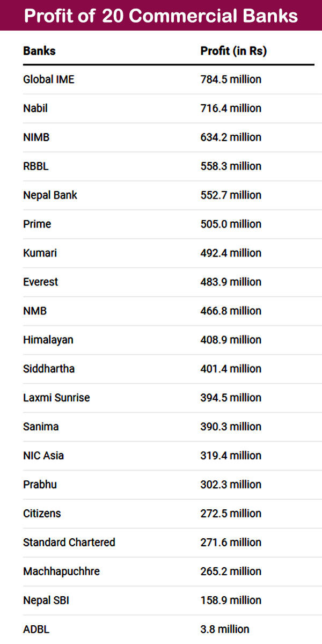Image resolution: width=322 pixels, height=644 pixels.
Task: Select ADBL's 3.8 million profit value
Action: (x=225, y=630)
